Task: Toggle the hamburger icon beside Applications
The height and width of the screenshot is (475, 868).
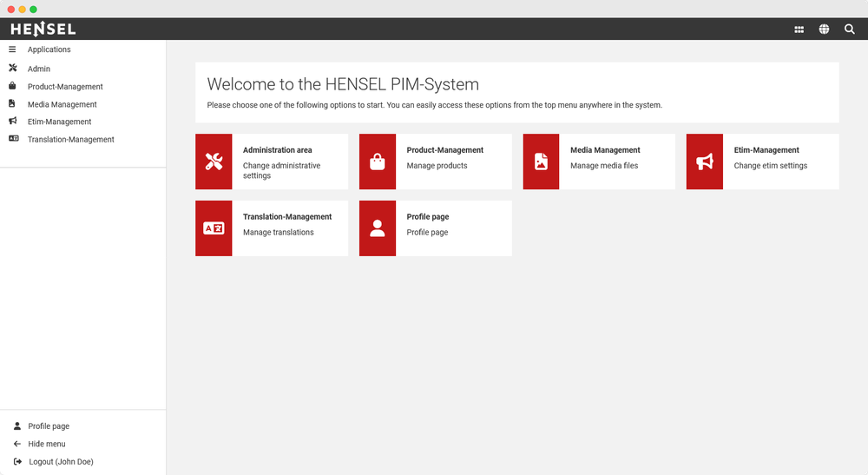Action: tap(12, 49)
